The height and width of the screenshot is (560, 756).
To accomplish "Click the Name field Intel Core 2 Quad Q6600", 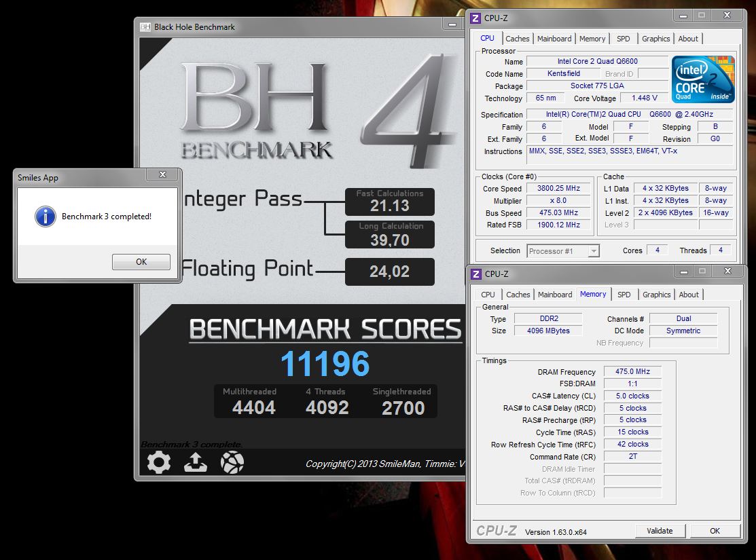I will click(597, 61).
